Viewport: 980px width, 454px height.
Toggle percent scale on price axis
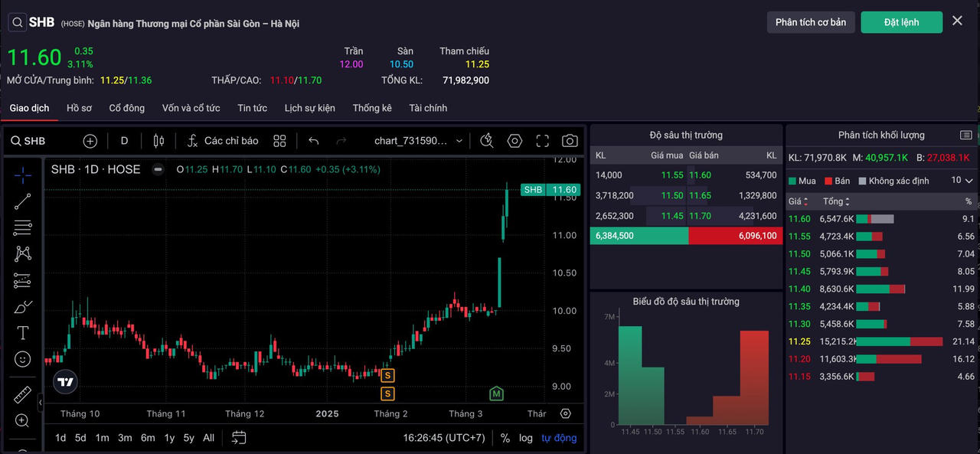pos(505,438)
